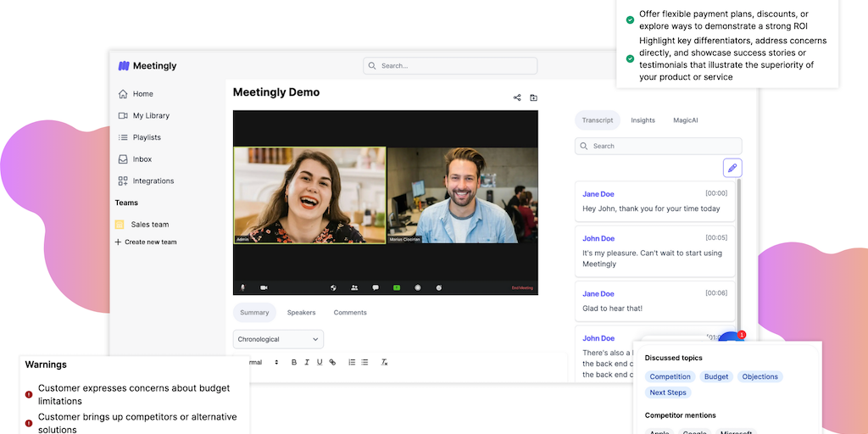The image size is (868, 434).
Task: Click Create new team
Action: (150, 242)
